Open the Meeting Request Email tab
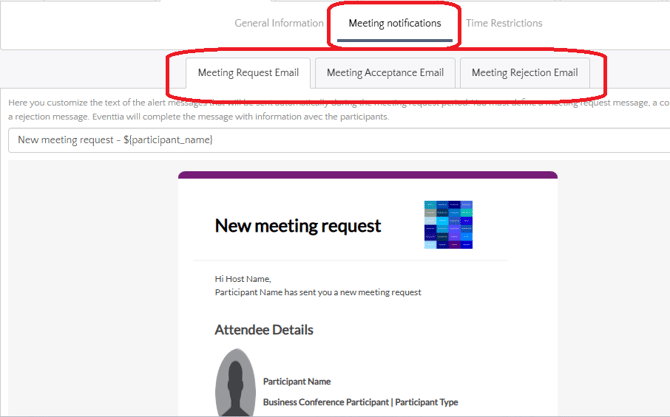This screenshot has height=417, width=670. click(246, 73)
